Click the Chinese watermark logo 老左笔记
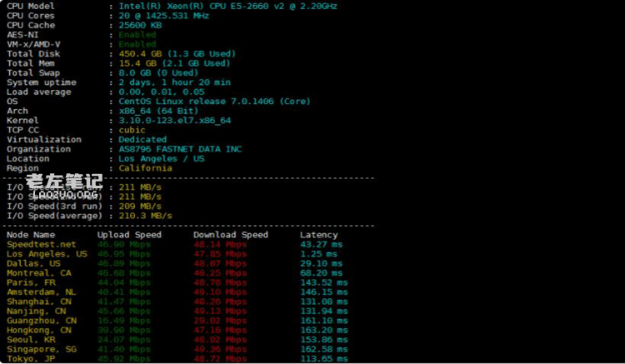This screenshot has height=364, width=625. point(63,180)
